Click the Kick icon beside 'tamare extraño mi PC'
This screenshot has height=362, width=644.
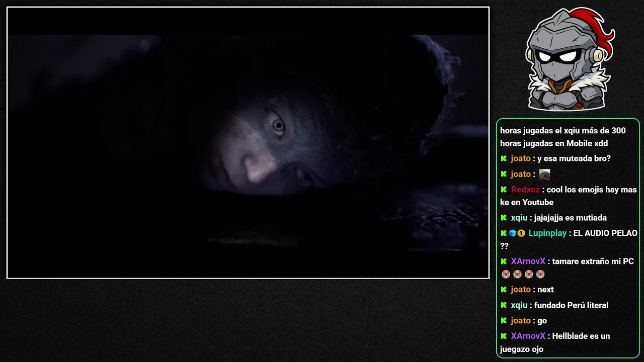[504, 261]
